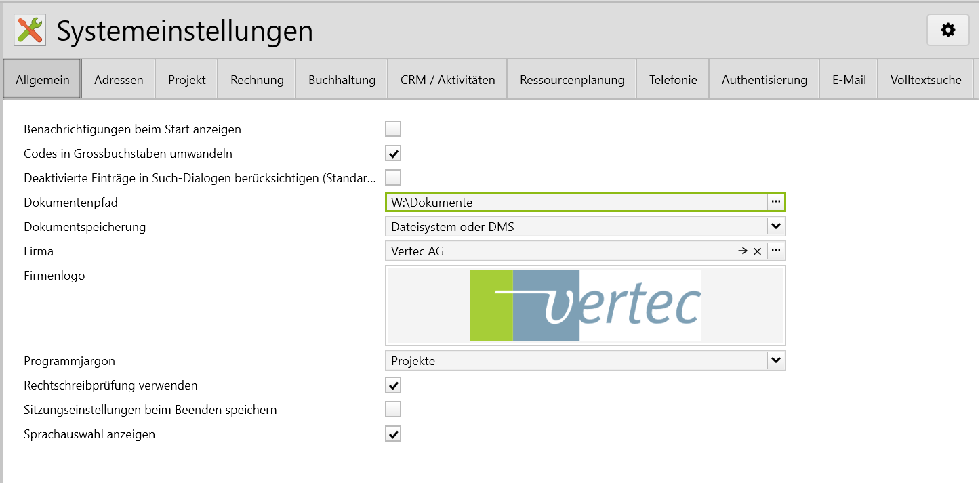980x483 pixels.
Task: Click the ellipsis button in Dokumentenpfad field
Action: tap(776, 202)
